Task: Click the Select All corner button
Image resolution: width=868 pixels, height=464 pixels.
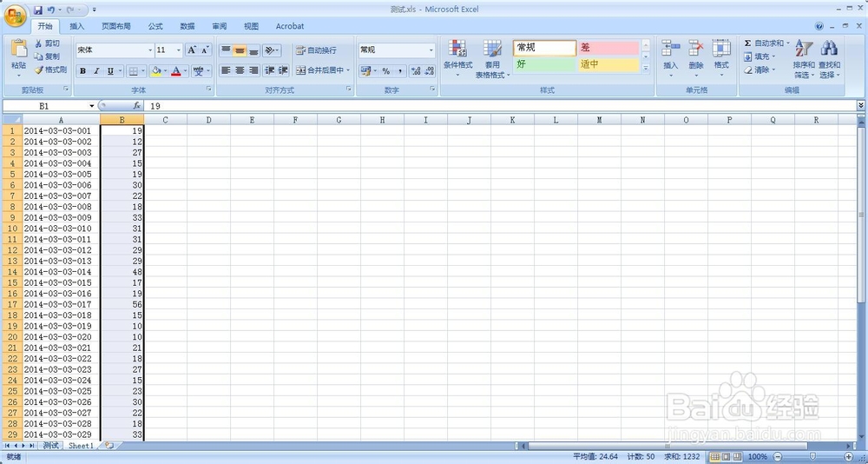Action: click(12, 120)
